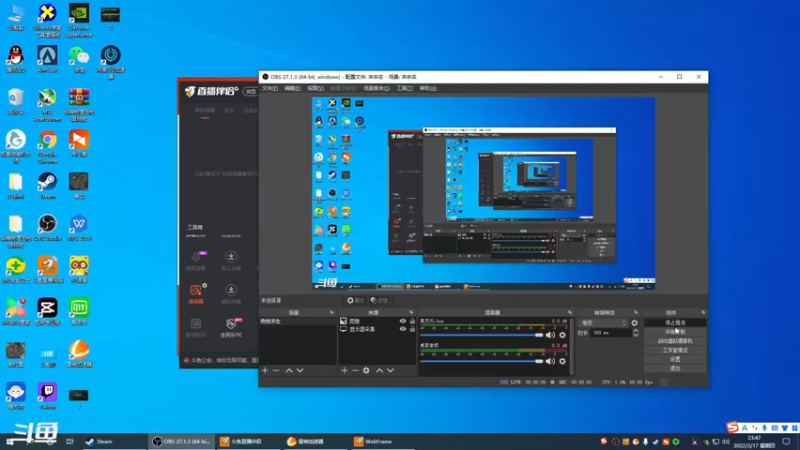The width and height of the screenshot is (800, 450).
Task: Open the File menu in OBS
Action: coord(269,88)
